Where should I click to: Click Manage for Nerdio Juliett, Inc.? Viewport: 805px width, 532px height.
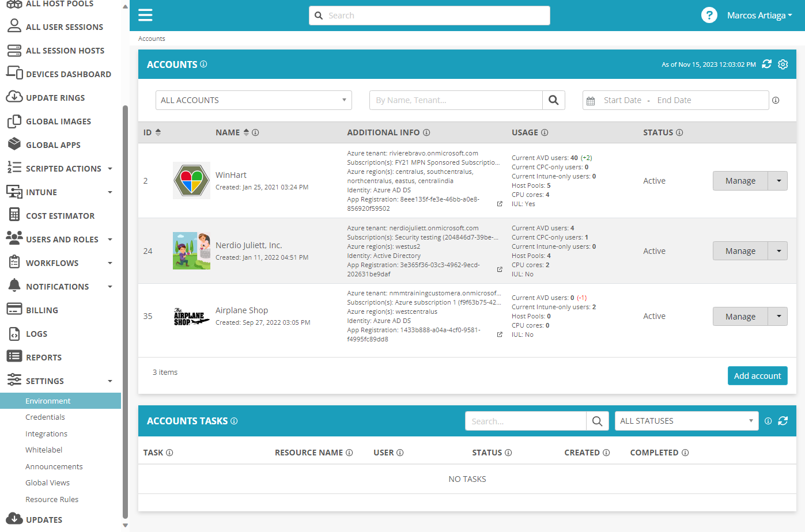tap(740, 251)
